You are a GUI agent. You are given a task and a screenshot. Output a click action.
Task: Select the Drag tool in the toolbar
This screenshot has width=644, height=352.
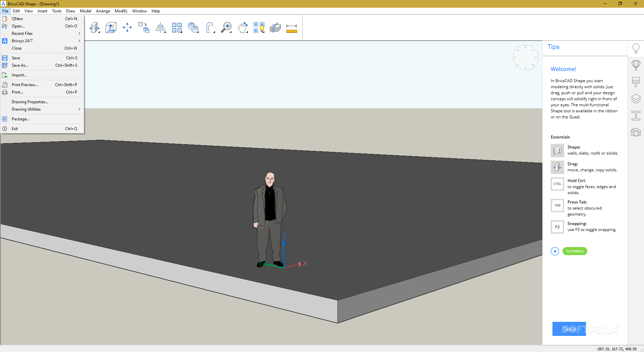[x=95, y=27]
